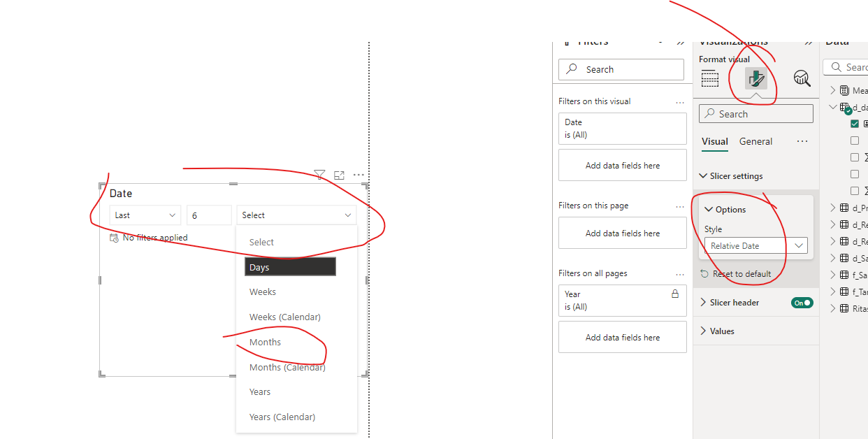Expand the Mea folder in Data pane

pos(832,90)
